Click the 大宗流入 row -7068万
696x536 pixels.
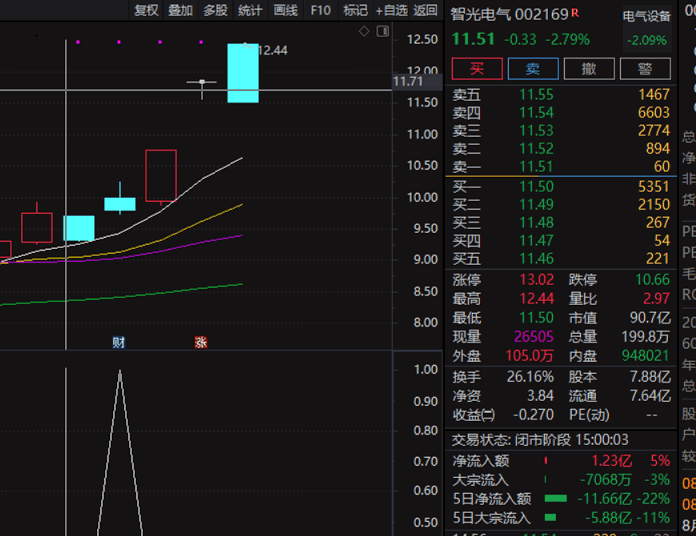[x=561, y=480]
